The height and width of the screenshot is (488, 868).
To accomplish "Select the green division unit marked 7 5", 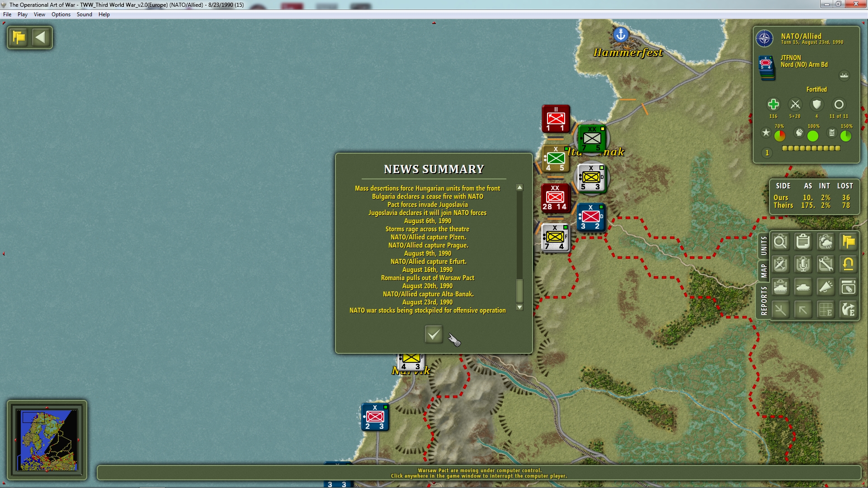I will [x=592, y=139].
